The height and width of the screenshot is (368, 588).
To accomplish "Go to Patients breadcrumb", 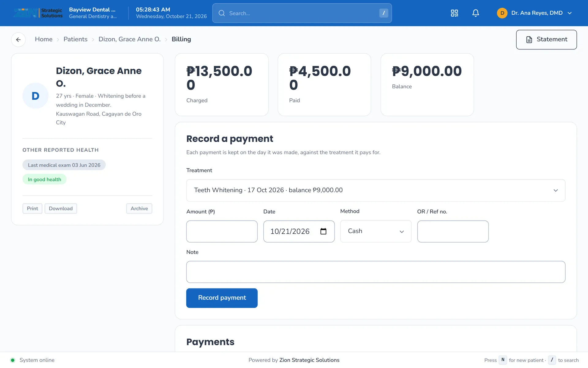I will coord(75,39).
